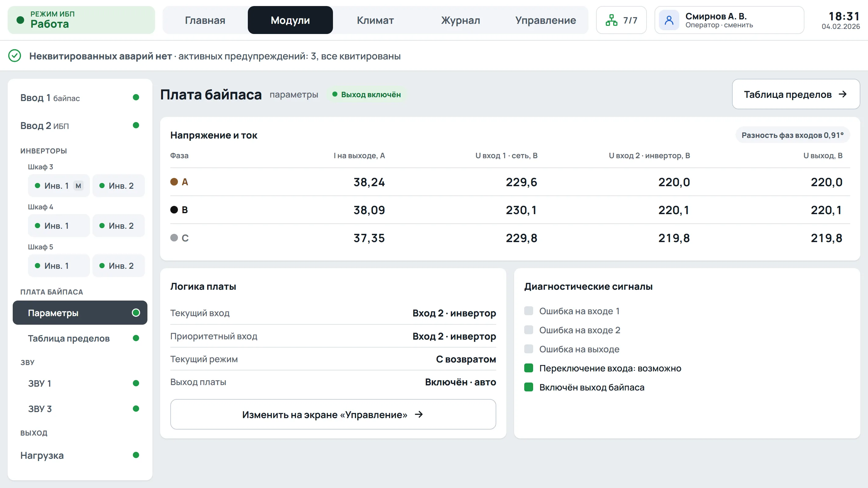868x488 pixels.
Task: Click the 230,1 input voltage for phase B
Action: 521,210
